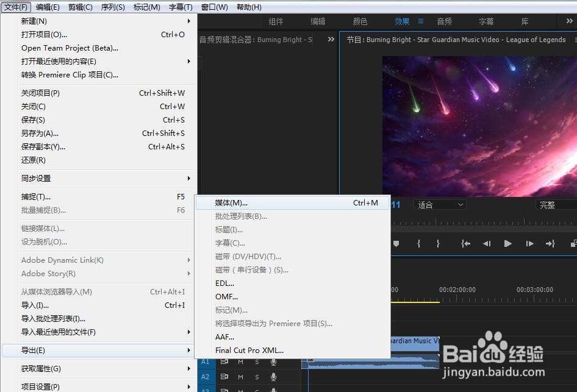This screenshot has height=392, width=577.
Task: Select 保存(S) in the File menu
Action: pyautogui.click(x=99, y=120)
